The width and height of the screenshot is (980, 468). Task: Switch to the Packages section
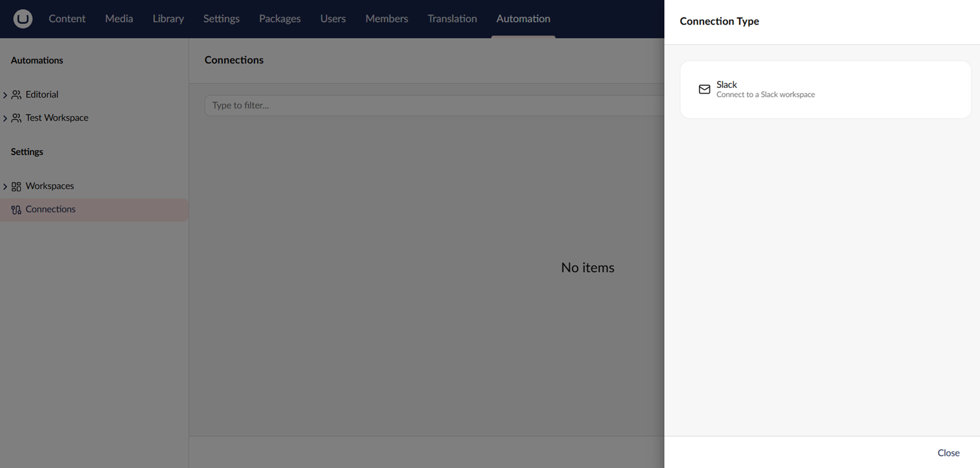280,19
